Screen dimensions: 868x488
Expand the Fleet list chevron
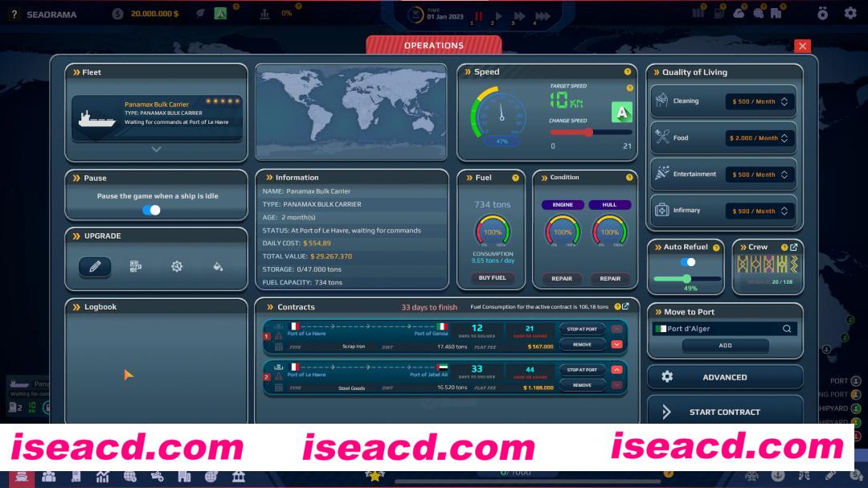coord(156,149)
